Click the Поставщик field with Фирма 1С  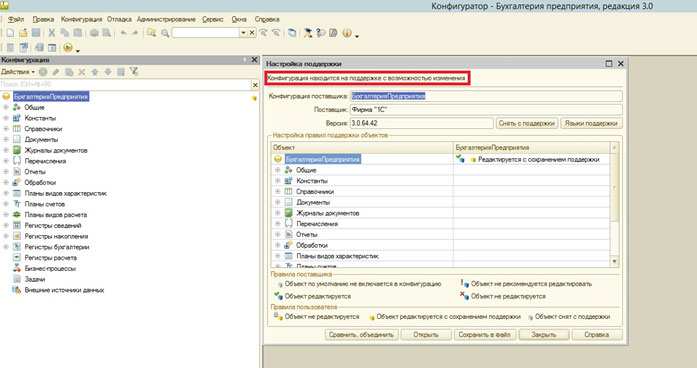coord(486,109)
